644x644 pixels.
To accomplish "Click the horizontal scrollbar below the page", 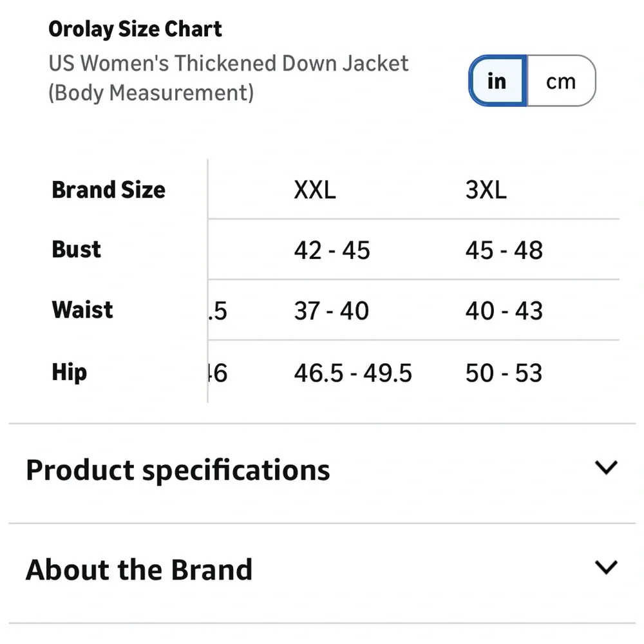I will pyautogui.click(x=322, y=622).
